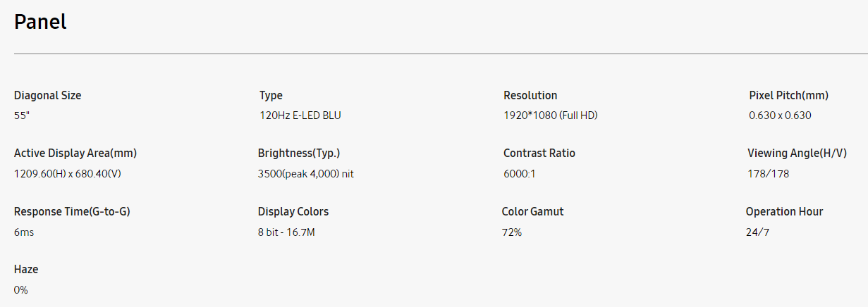Viewport: 868px width, 307px height.
Task: Click the 3500(peak 4,000) nit value
Action: click(x=306, y=173)
